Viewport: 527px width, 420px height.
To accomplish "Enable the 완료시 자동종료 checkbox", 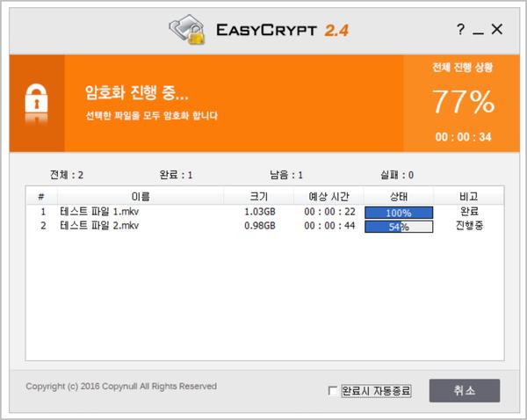I will tap(332, 391).
